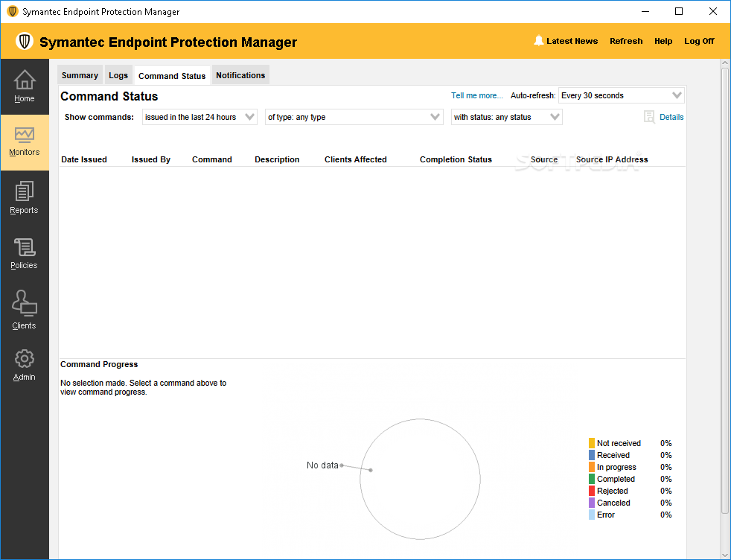Click the Details link
This screenshot has width=731, height=560.
(x=671, y=117)
